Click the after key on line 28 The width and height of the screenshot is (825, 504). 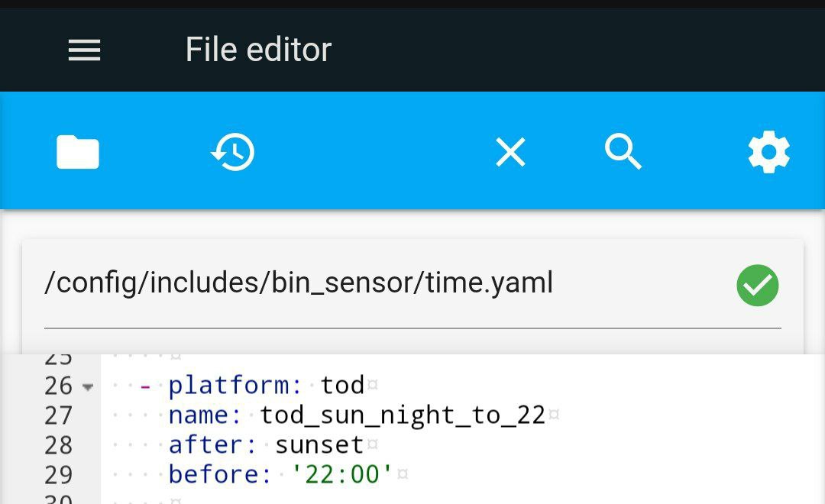206,445
